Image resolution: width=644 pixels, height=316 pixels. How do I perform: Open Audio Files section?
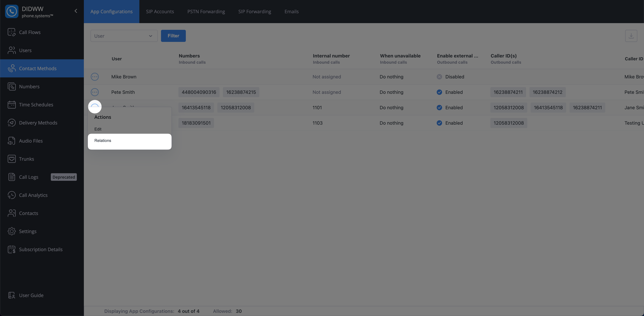42,141
